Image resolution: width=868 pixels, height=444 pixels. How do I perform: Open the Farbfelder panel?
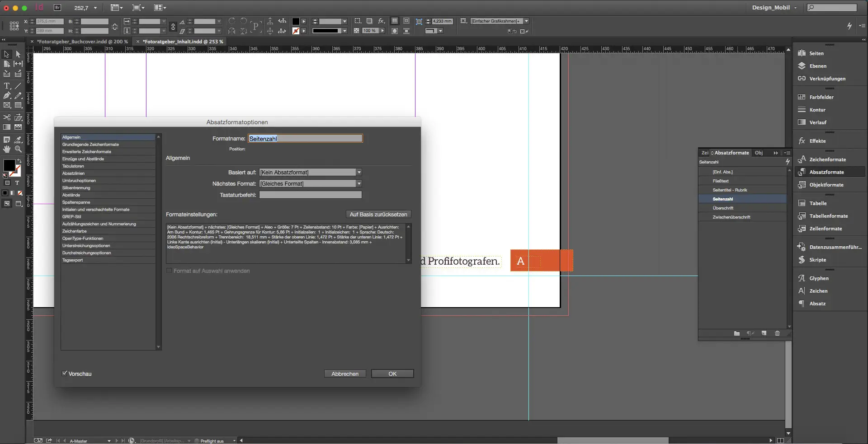(820, 97)
